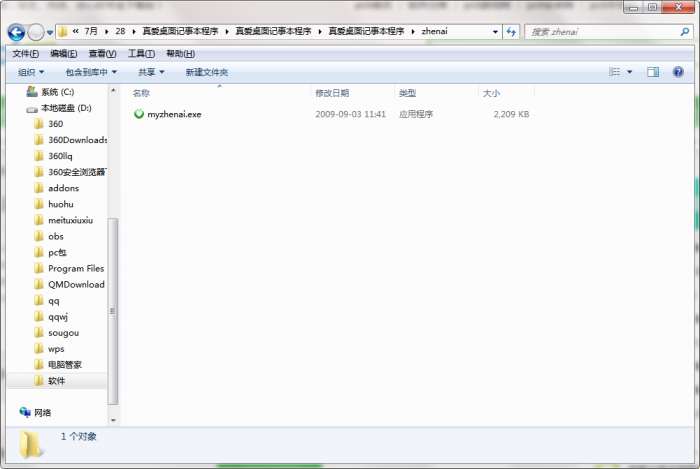Open the 查看(V) menu
This screenshot has height=469, width=700.
[x=102, y=54]
